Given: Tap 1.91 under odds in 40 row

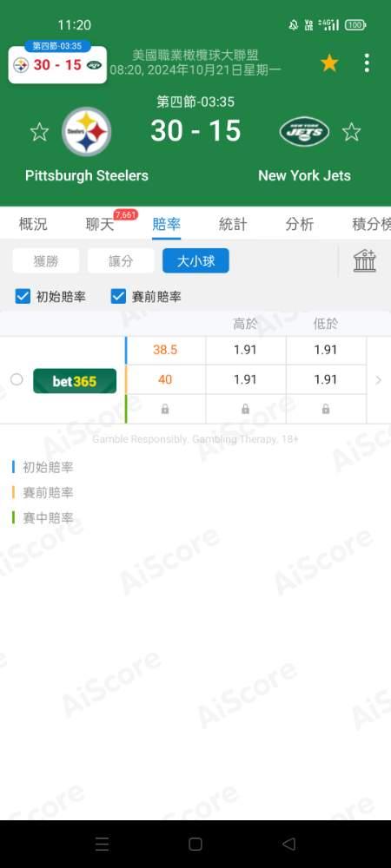Looking at the screenshot, I should pos(326,380).
